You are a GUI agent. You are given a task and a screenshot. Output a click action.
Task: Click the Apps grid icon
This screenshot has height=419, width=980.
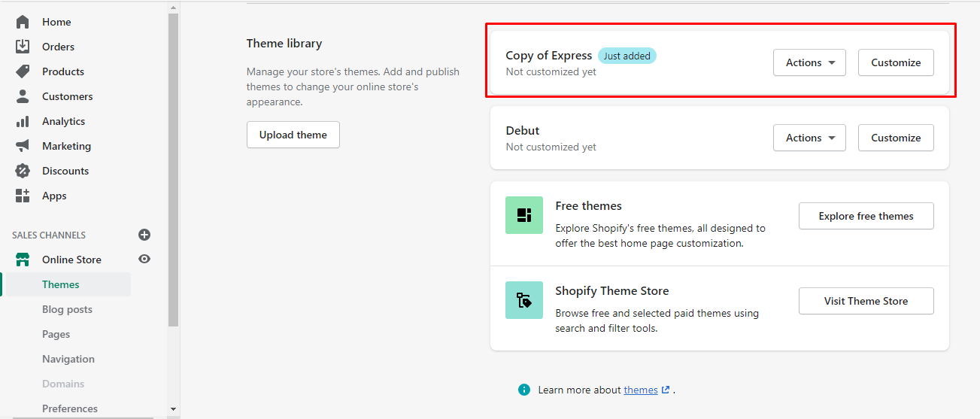click(23, 196)
